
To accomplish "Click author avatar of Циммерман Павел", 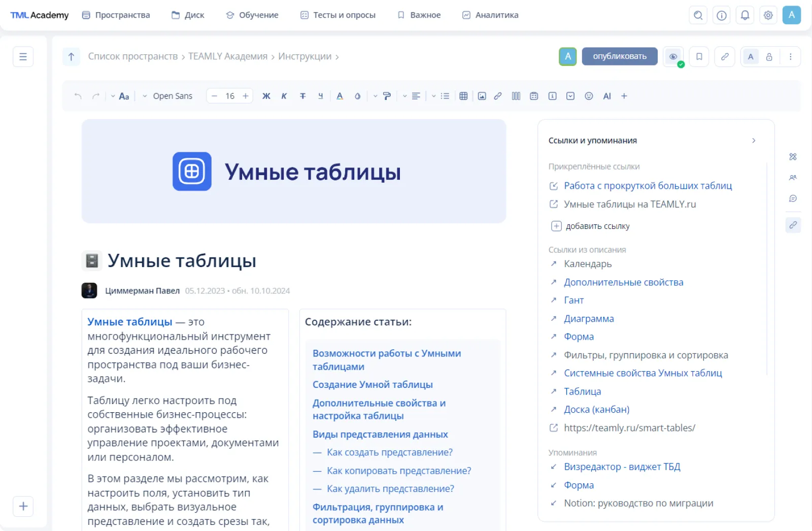I will click(89, 290).
